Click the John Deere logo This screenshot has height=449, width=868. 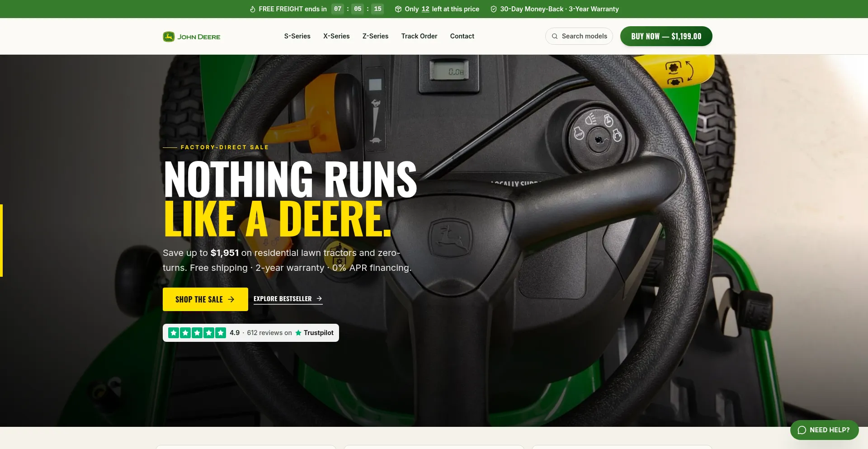(192, 37)
